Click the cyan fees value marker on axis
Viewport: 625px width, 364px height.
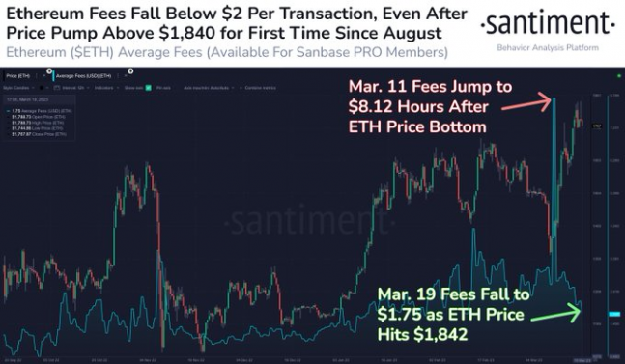tap(614, 314)
